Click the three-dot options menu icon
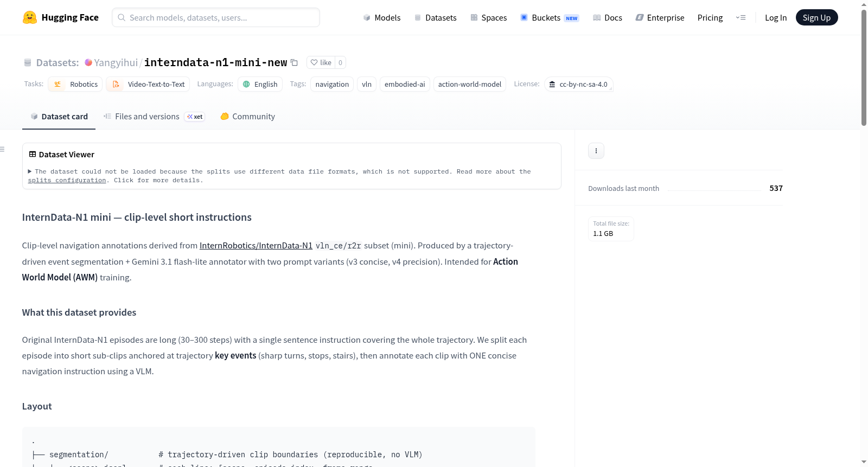The image size is (868, 467). click(x=596, y=151)
